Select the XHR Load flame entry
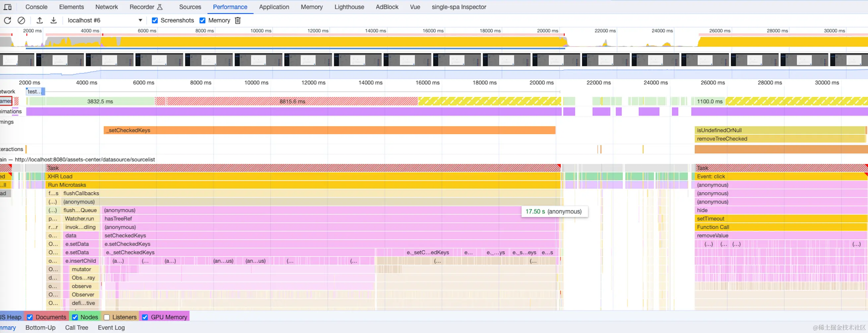The image size is (868, 333). 303,176
